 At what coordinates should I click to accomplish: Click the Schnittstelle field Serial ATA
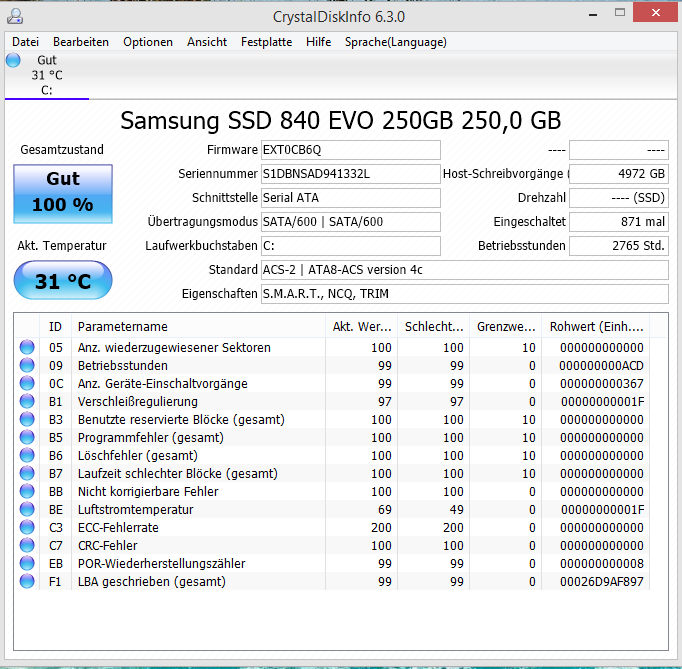[x=351, y=198]
